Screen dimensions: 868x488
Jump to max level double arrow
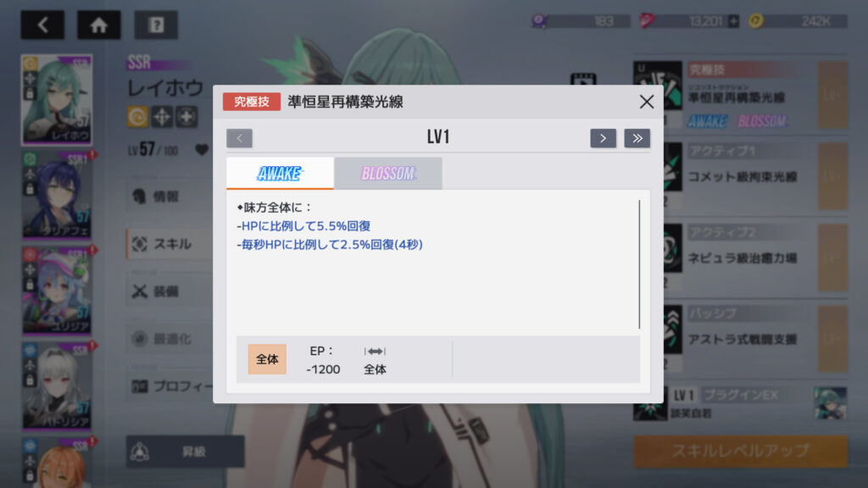(637, 138)
